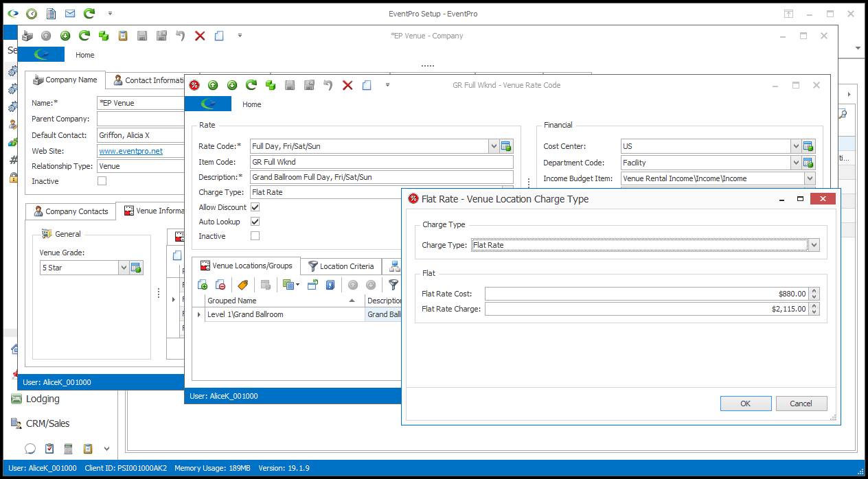Image resolution: width=868 pixels, height=479 pixels.
Task: Click the clipboard icon in EP Venue toolbar
Action: 123,36
